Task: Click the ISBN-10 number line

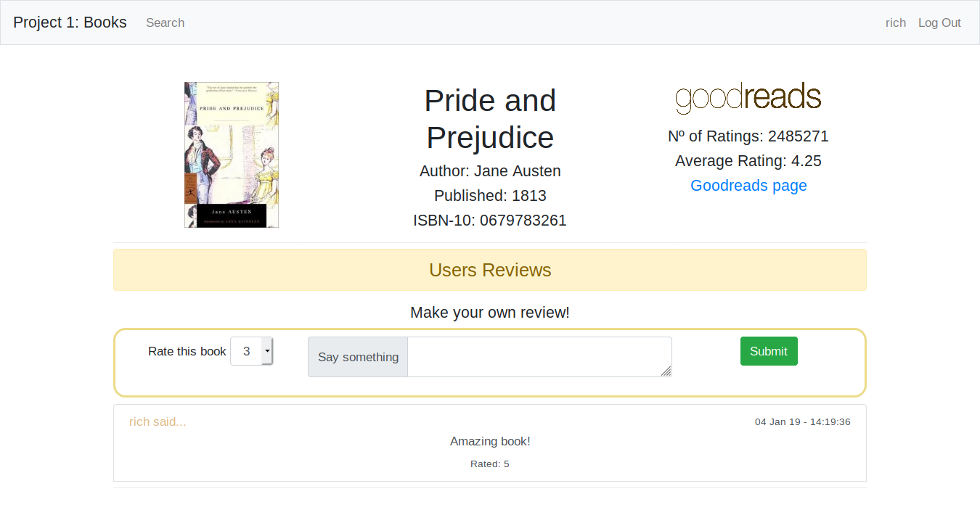Action: click(490, 221)
